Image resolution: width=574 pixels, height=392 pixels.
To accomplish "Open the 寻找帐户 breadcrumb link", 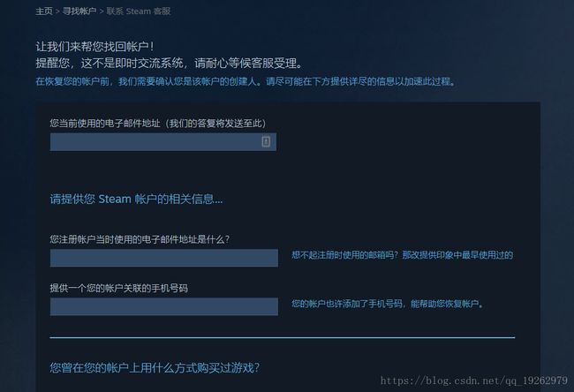I will (79, 11).
